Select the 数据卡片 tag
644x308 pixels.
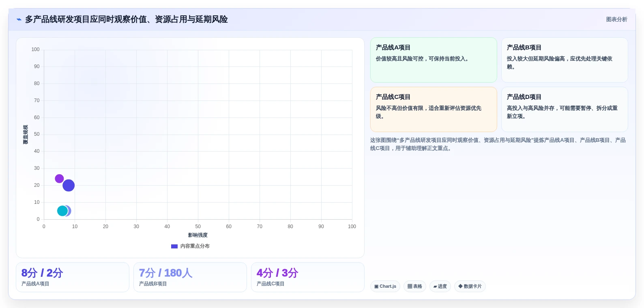[470, 287]
